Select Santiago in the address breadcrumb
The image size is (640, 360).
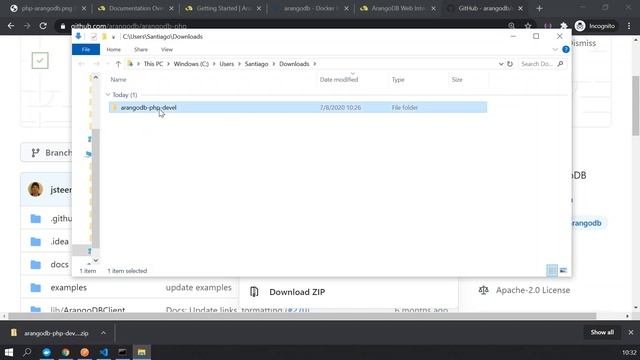click(x=256, y=64)
